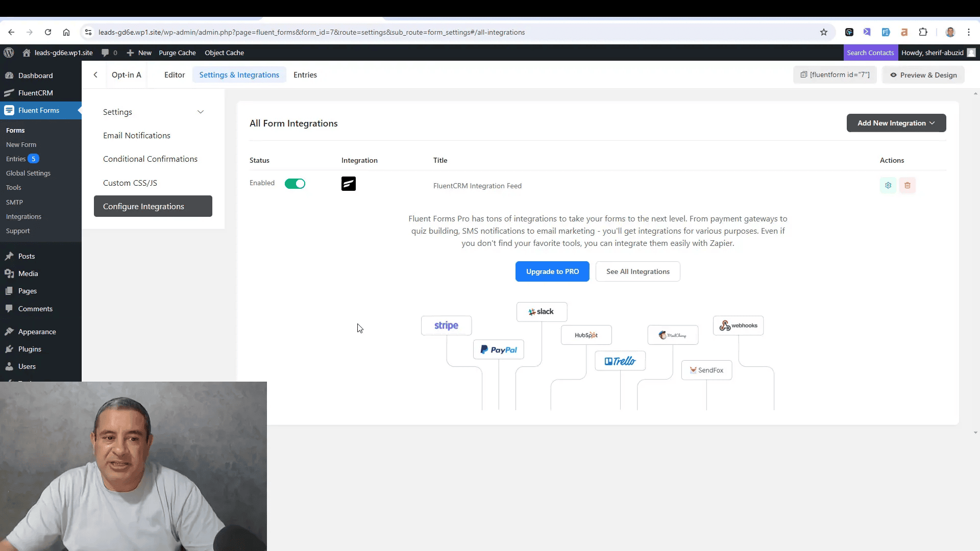Select the Settings & Integrations tab
This screenshot has width=980, height=551.
coord(239,74)
